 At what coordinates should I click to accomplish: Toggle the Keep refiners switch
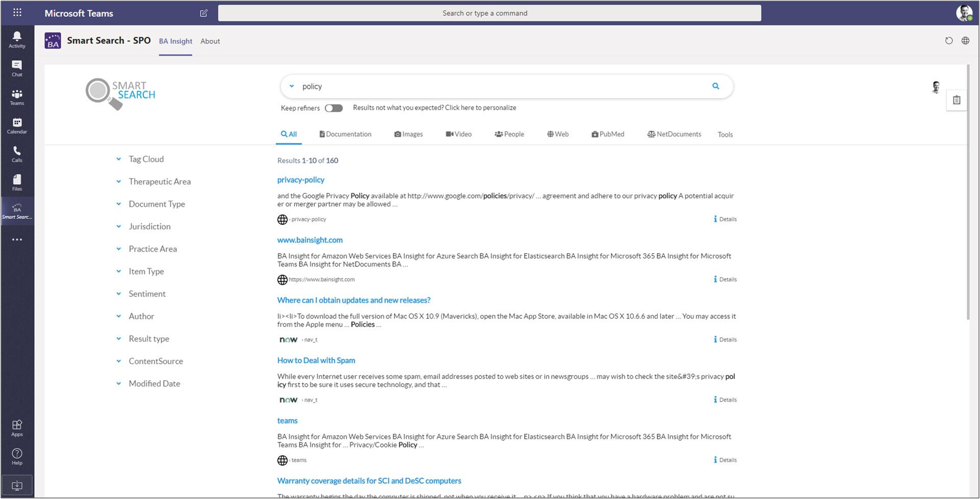point(334,108)
